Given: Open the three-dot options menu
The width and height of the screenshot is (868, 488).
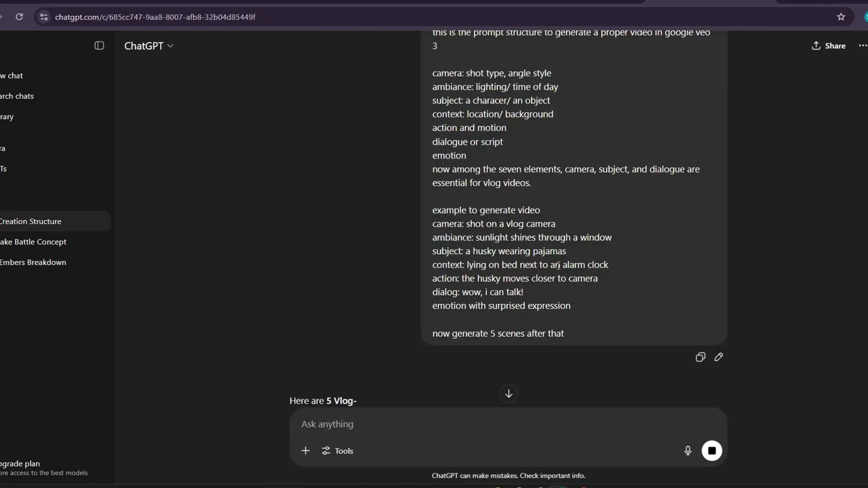Looking at the screenshot, I should (863, 46).
